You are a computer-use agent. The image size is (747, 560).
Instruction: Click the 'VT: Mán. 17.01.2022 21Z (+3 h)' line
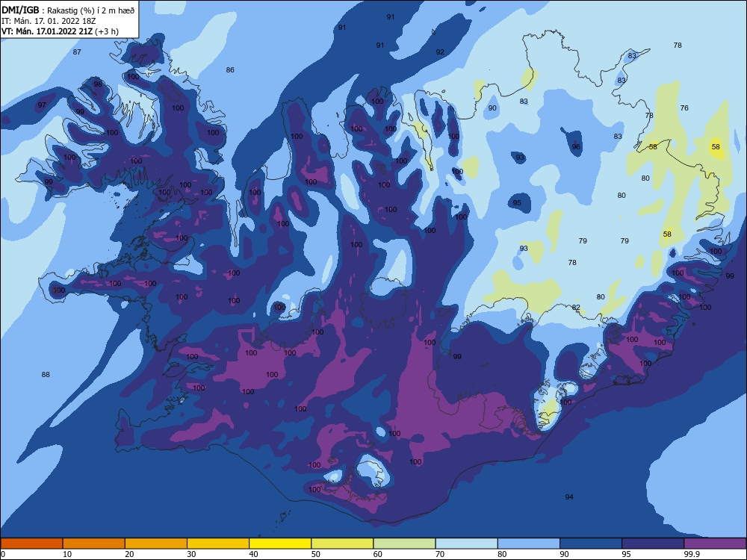coord(60,31)
